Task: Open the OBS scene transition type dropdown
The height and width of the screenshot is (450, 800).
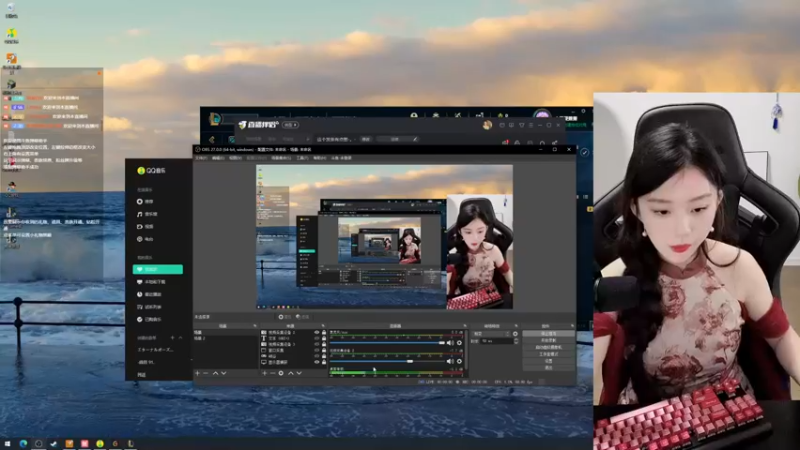Action: pyautogui.click(x=491, y=334)
